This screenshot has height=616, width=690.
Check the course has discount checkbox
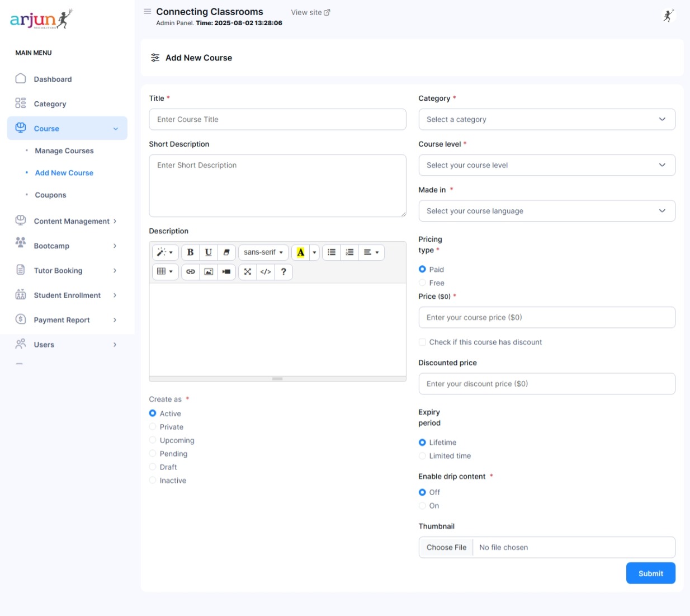tap(423, 342)
